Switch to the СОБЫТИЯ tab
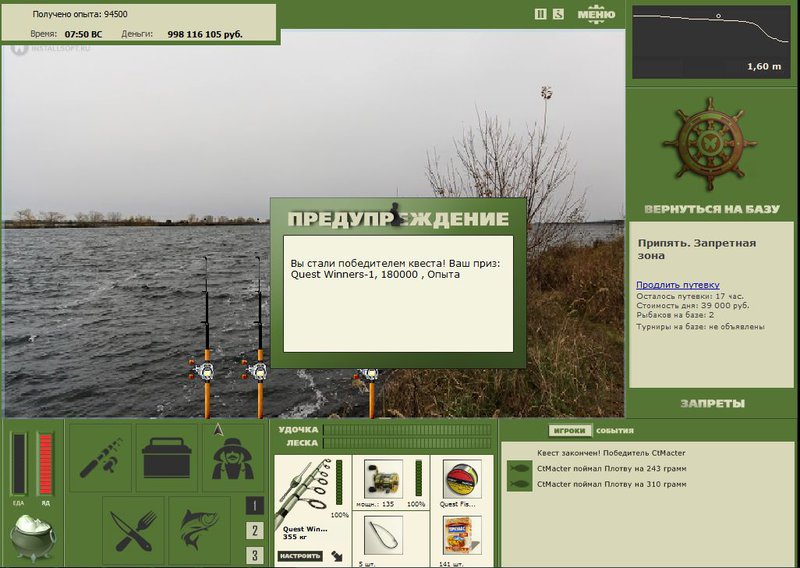This screenshot has height=568, width=800. [x=615, y=430]
